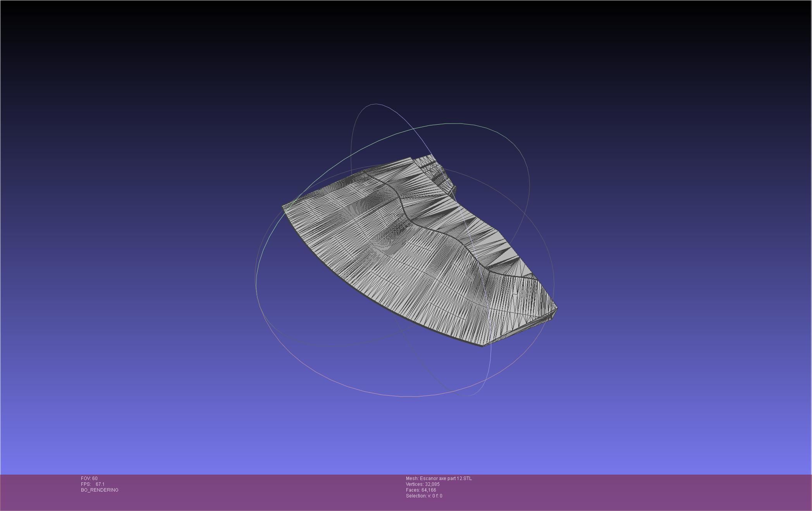Click the Vertices count readout
Viewport: 812px width, 511px height.
(423, 484)
